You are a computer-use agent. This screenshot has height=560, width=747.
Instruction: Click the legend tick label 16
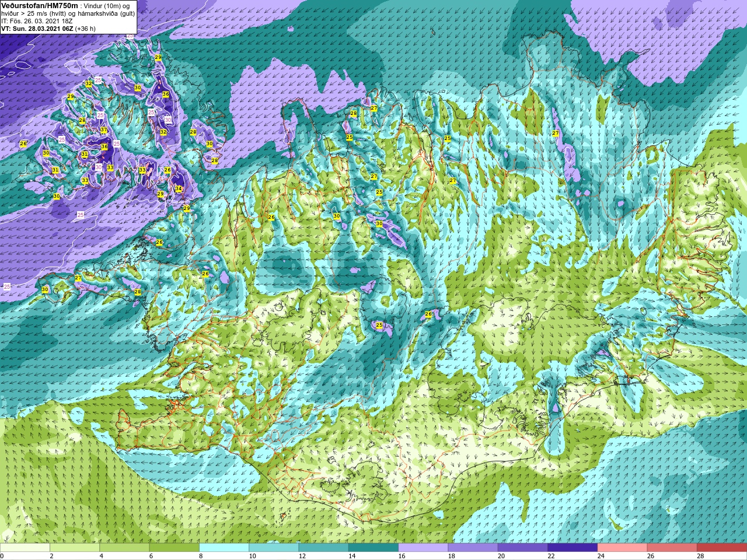[402, 556]
